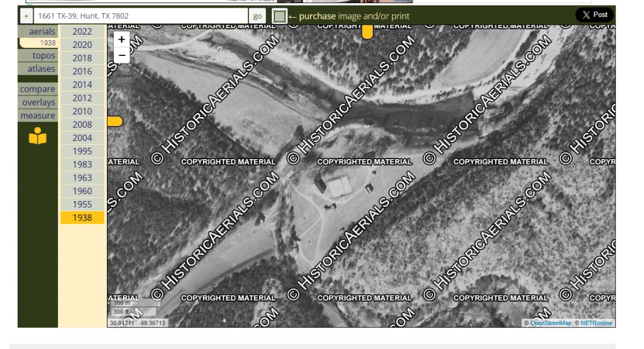Select the 1960 aerial year

pos(82,191)
